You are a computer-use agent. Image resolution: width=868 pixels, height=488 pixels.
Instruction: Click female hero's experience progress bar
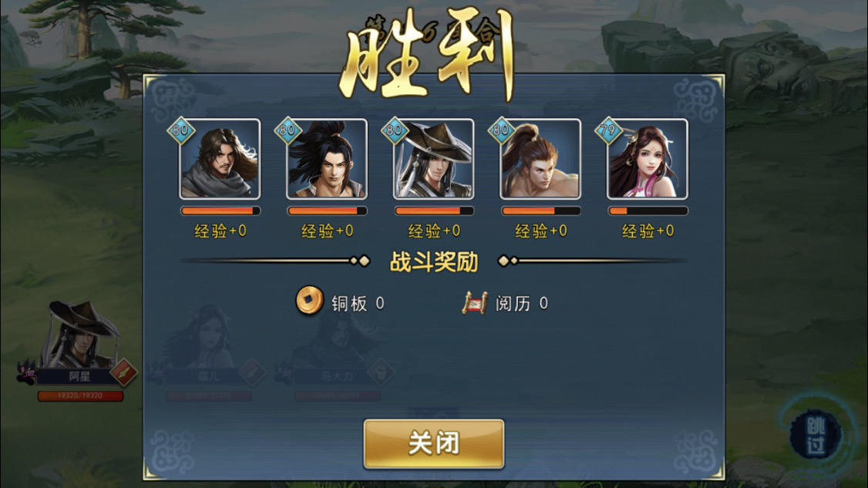point(647,210)
